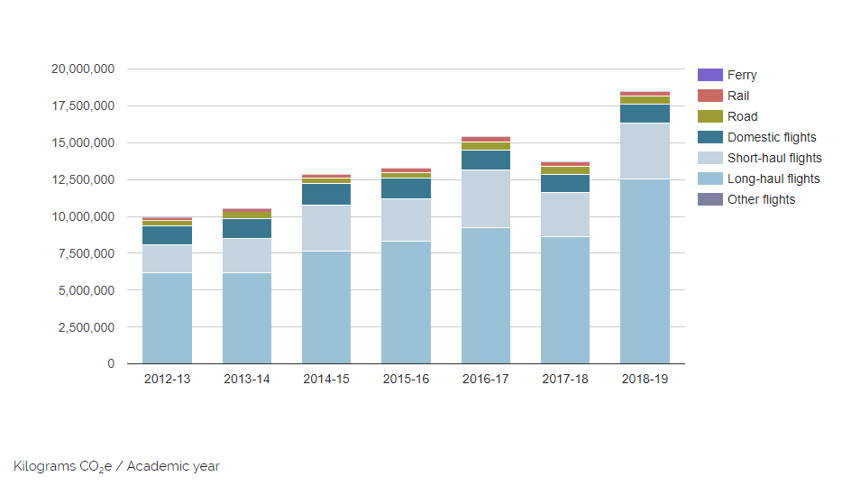Screen dimensions: 851x504
Task: Select the Ferry legend label
Action: pyautogui.click(x=742, y=75)
